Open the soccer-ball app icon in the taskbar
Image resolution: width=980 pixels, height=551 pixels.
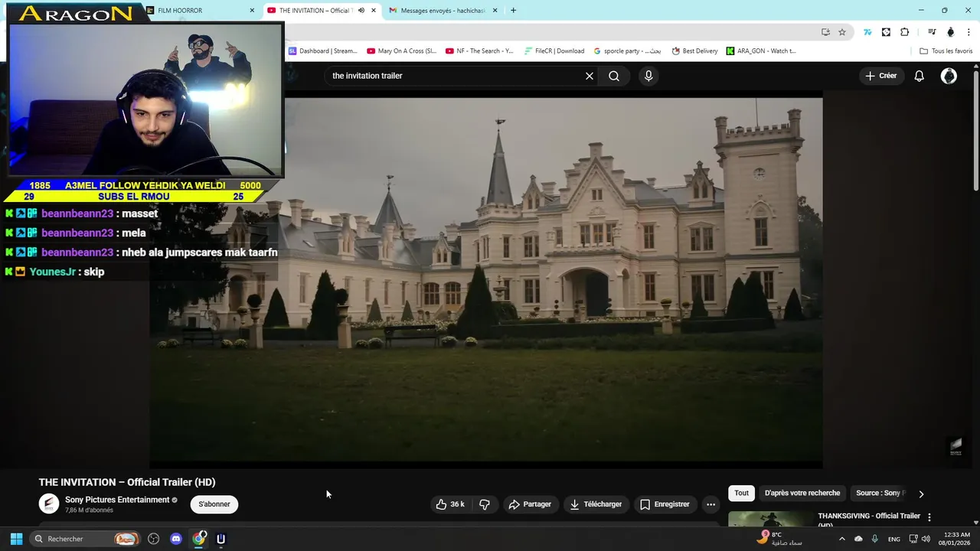coord(153,539)
